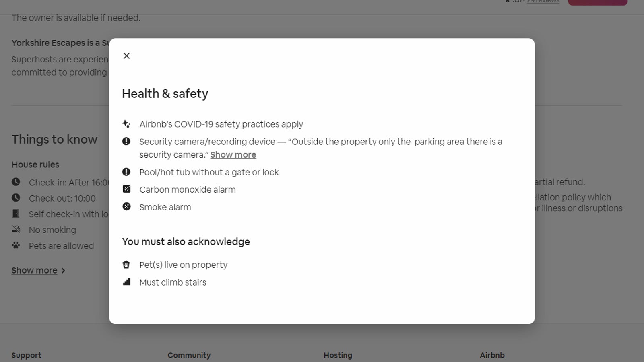Click the clock icon beside Check out 10:00

click(16, 197)
